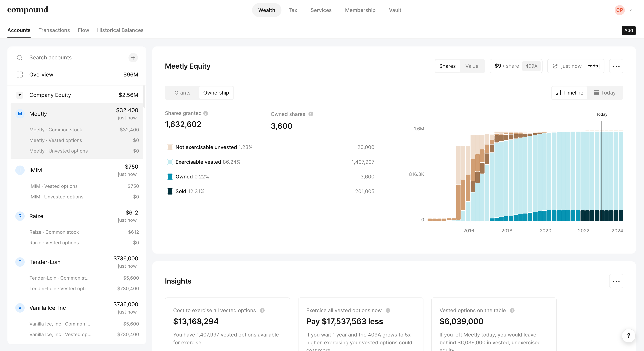Select the IMIM account
This screenshot has width=644, height=351.
point(77,170)
